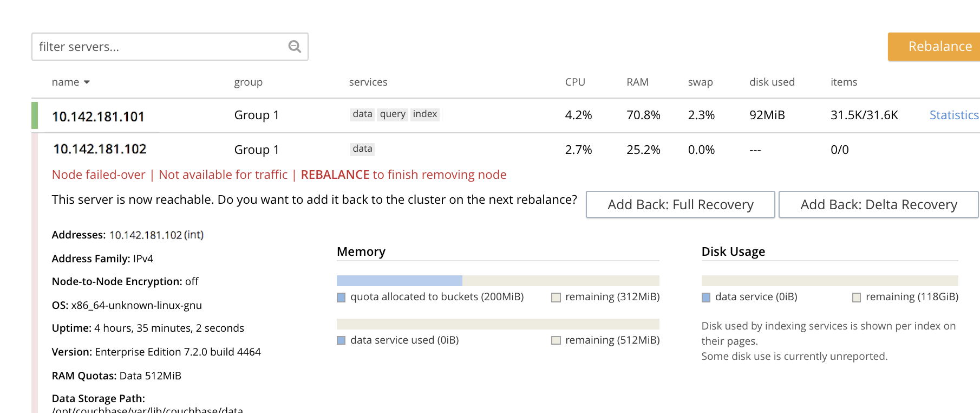Click the services column header
Viewport: 980px width, 413px height.
tap(368, 82)
